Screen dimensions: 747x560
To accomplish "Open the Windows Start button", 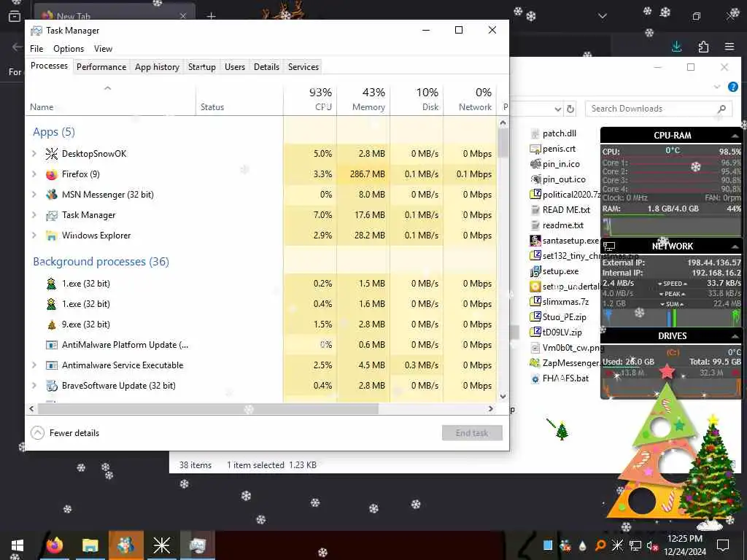I will coord(18,545).
